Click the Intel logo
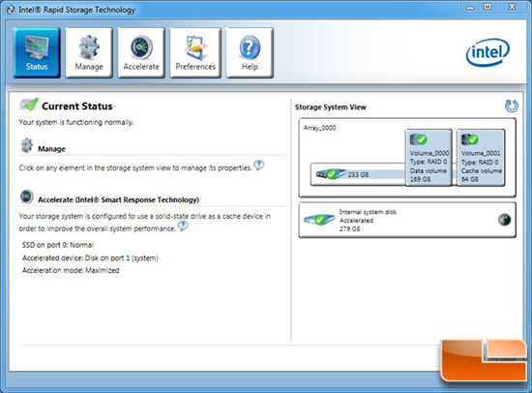 [x=488, y=52]
